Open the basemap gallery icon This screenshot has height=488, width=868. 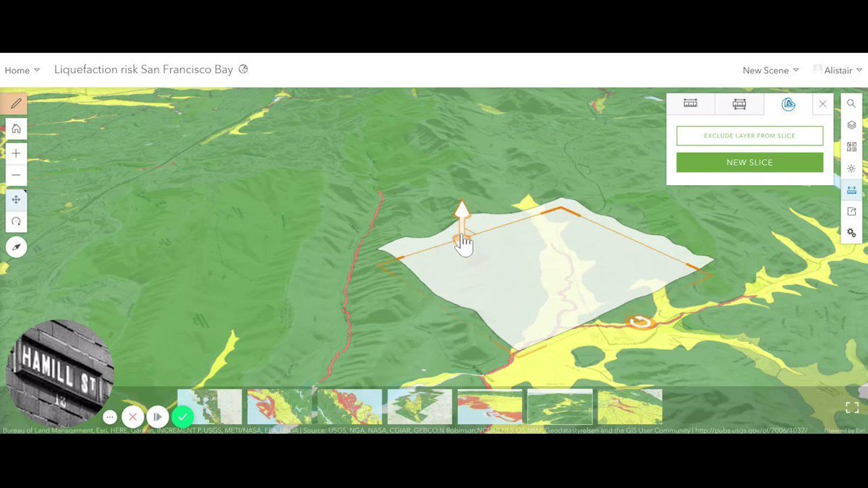tap(851, 147)
